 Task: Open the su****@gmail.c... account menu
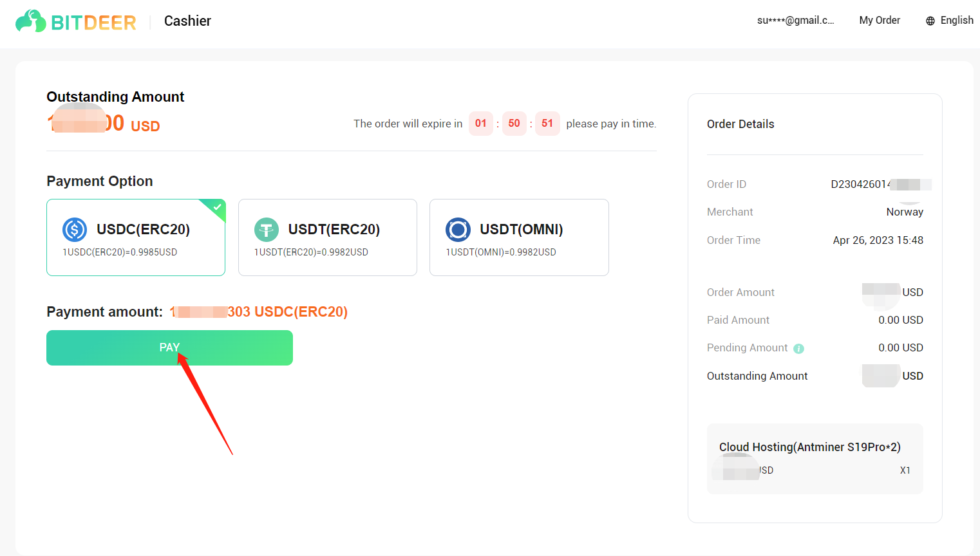795,21
